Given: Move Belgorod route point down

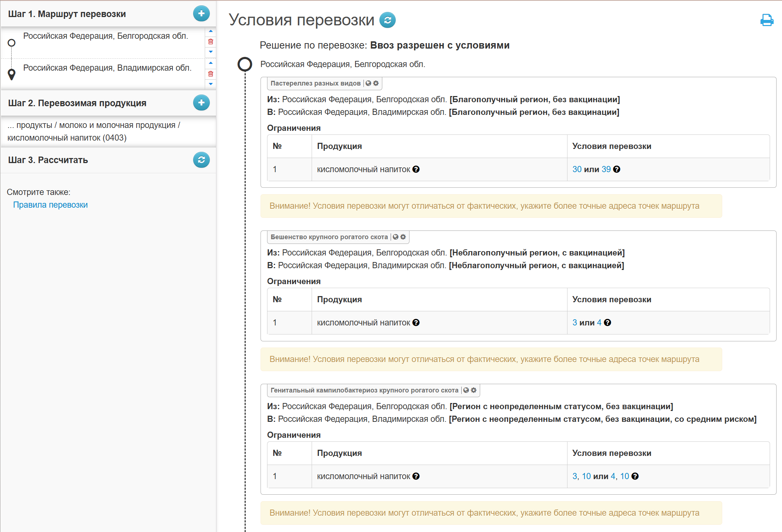Looking at the screenshot, I should point(211,52).
